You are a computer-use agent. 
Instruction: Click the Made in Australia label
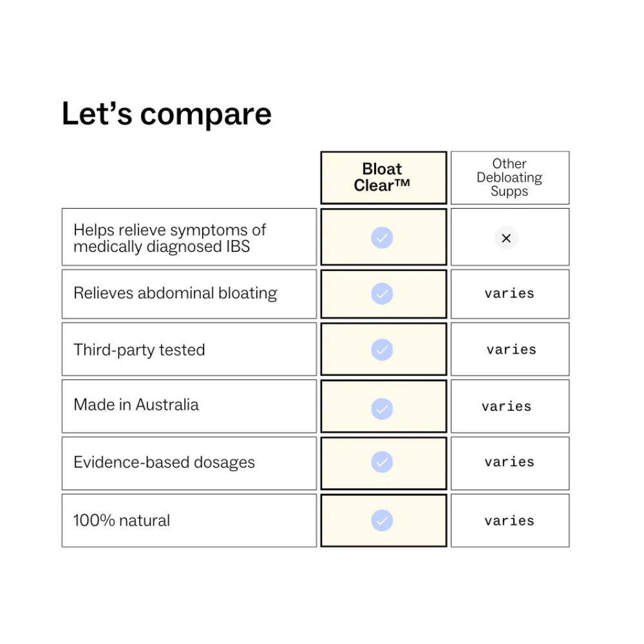137,405
